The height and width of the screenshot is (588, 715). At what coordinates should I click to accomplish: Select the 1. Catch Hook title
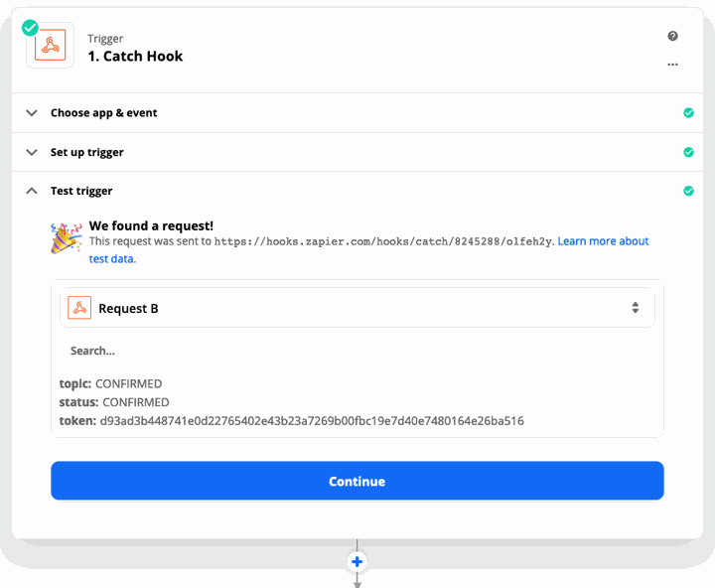click(x=135, y=56)
